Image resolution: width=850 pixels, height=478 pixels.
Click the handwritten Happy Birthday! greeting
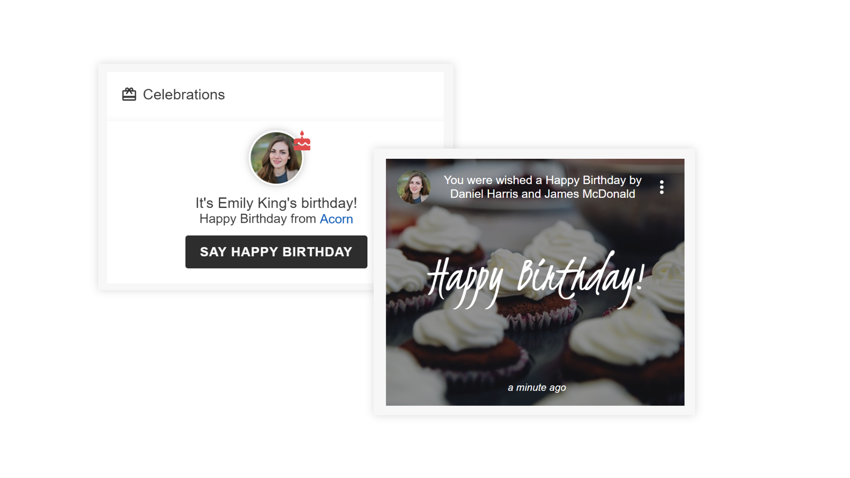coord(536,280)
